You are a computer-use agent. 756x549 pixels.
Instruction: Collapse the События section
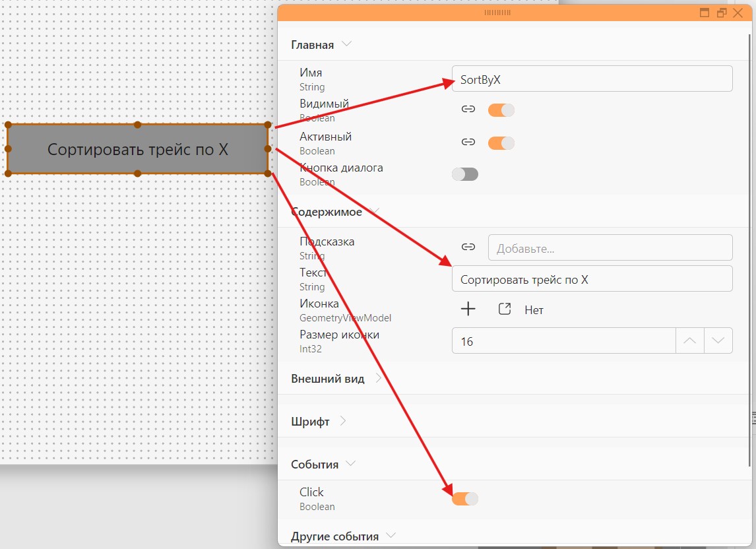pyautogui.click(x=351, y=463)
